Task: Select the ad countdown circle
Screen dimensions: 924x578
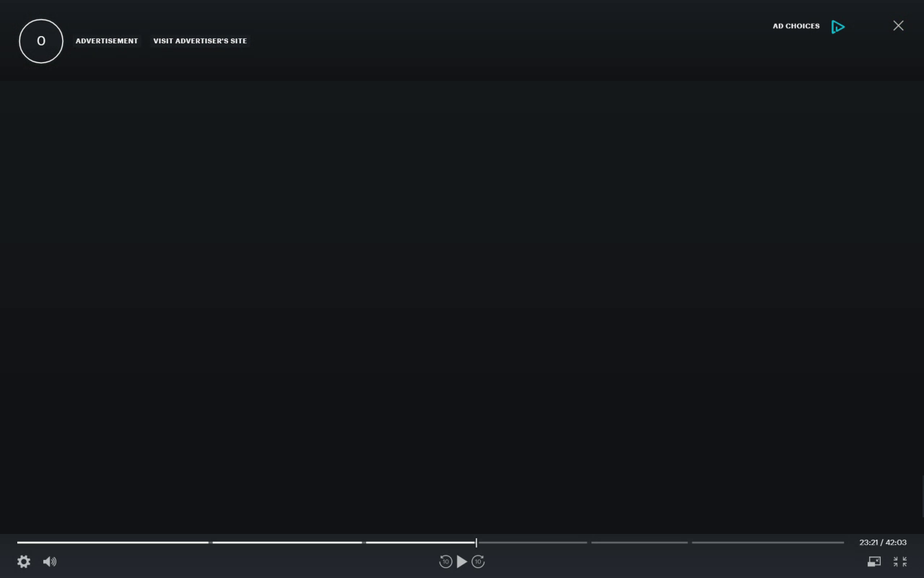Action: pos(41,41)
